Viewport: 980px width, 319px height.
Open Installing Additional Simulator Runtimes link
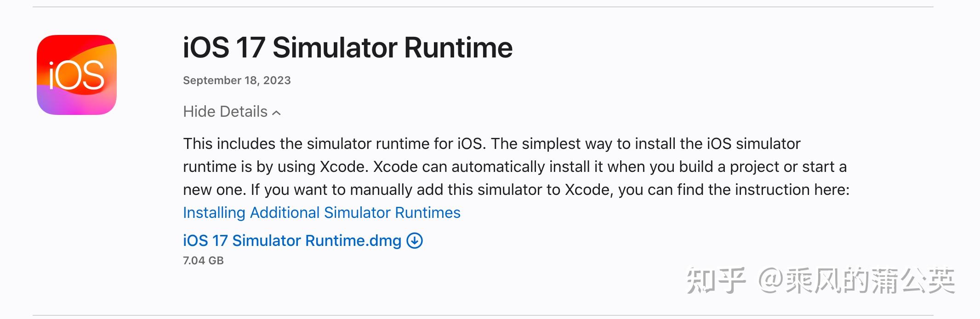(x=321, y=213)
